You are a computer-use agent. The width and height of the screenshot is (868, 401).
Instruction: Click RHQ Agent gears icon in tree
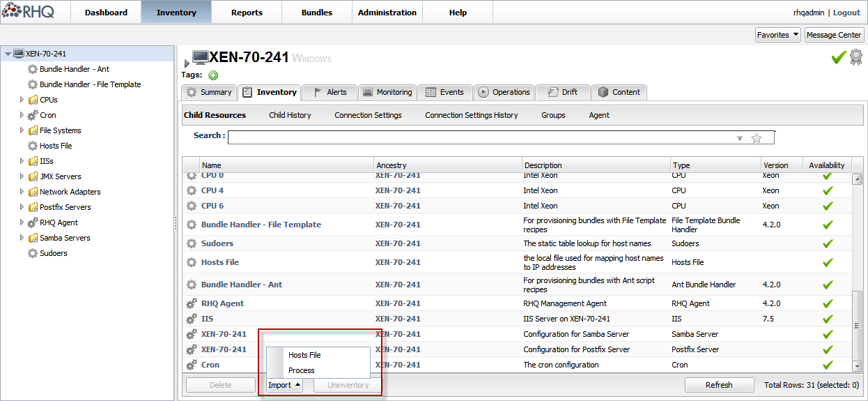(32, 222)
